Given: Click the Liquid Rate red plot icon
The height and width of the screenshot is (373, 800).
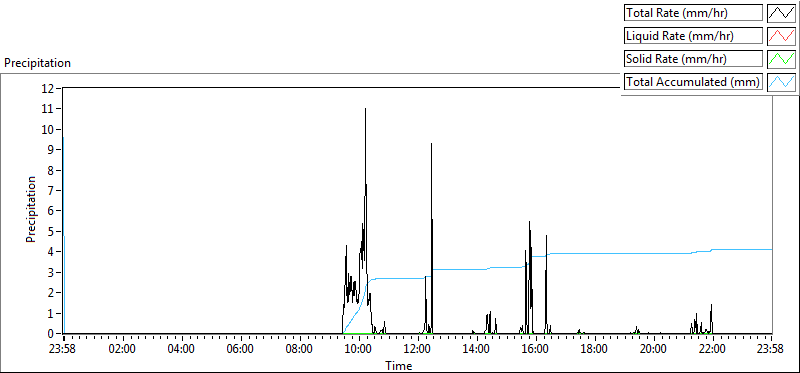Looking at the screenshot, I should pyautogui.click(x=782, y=36).
